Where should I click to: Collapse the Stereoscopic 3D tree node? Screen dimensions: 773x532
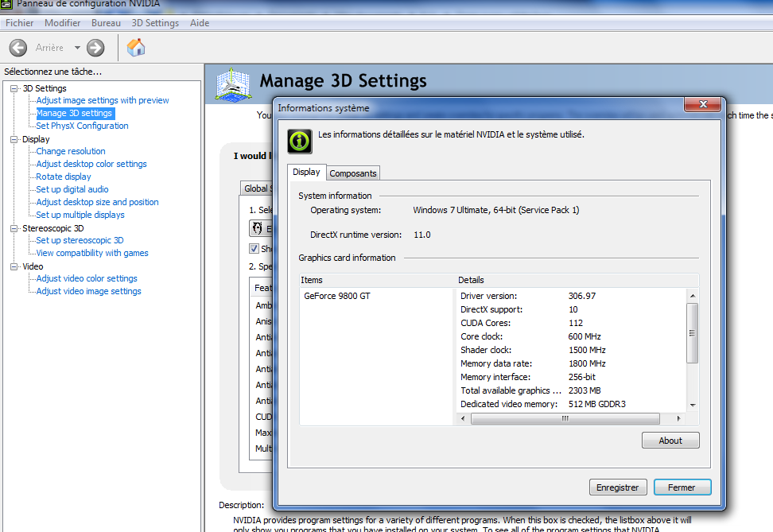[14, 228]
